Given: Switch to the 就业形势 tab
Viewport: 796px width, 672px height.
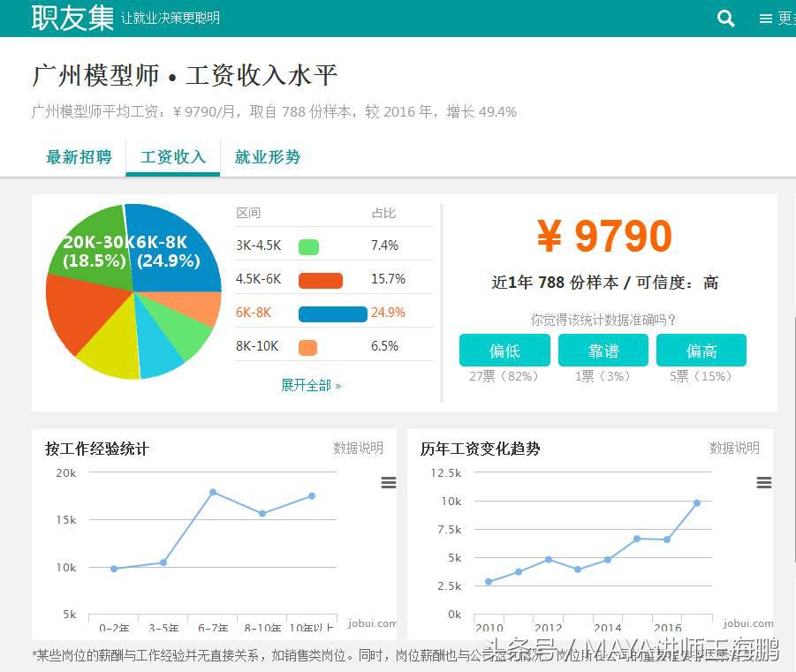Looking at the screenshot, I should coord(267,156).
